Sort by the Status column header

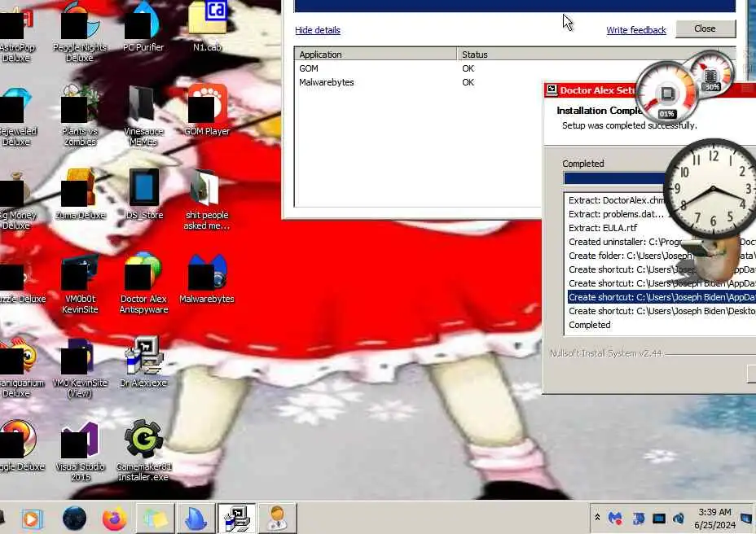[x=587, y=54]
